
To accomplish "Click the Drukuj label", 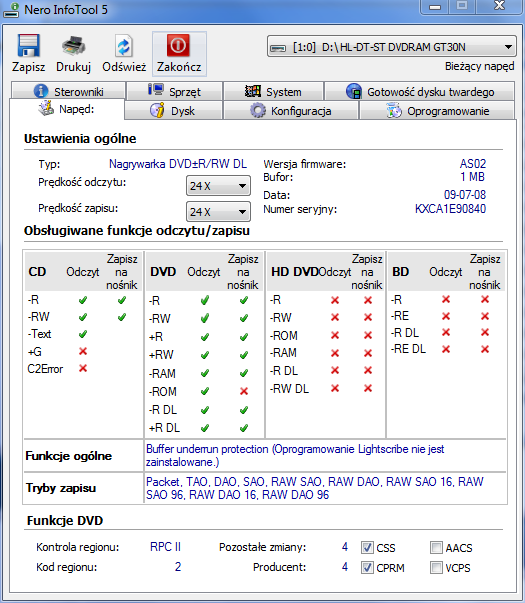I will click(73, 67).
